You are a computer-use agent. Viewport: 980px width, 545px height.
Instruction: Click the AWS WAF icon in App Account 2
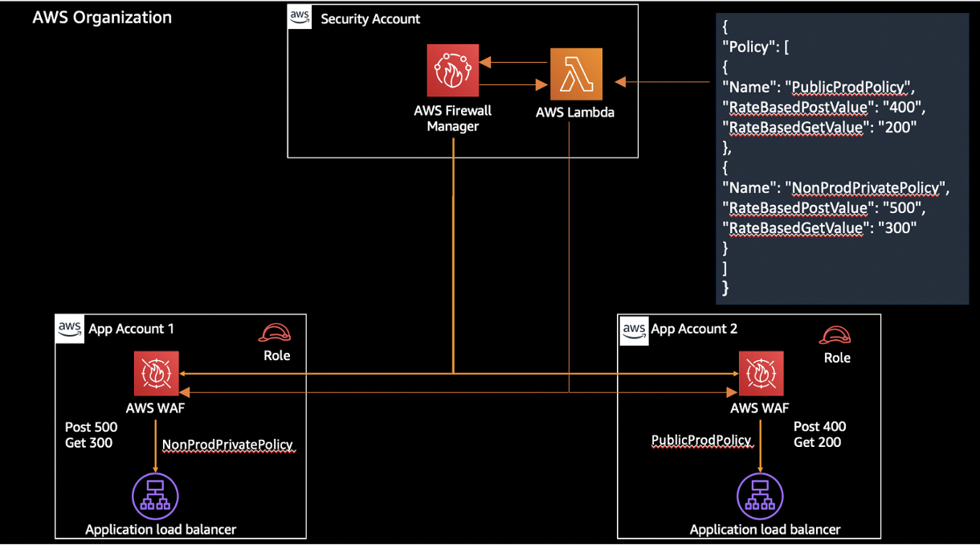pos(762,374)
